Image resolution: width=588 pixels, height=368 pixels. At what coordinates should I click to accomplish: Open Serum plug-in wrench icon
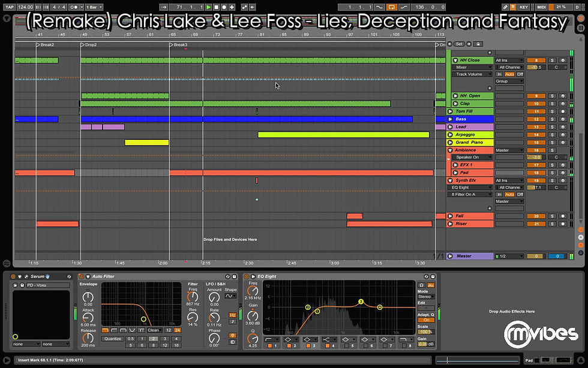click(26, 277)
